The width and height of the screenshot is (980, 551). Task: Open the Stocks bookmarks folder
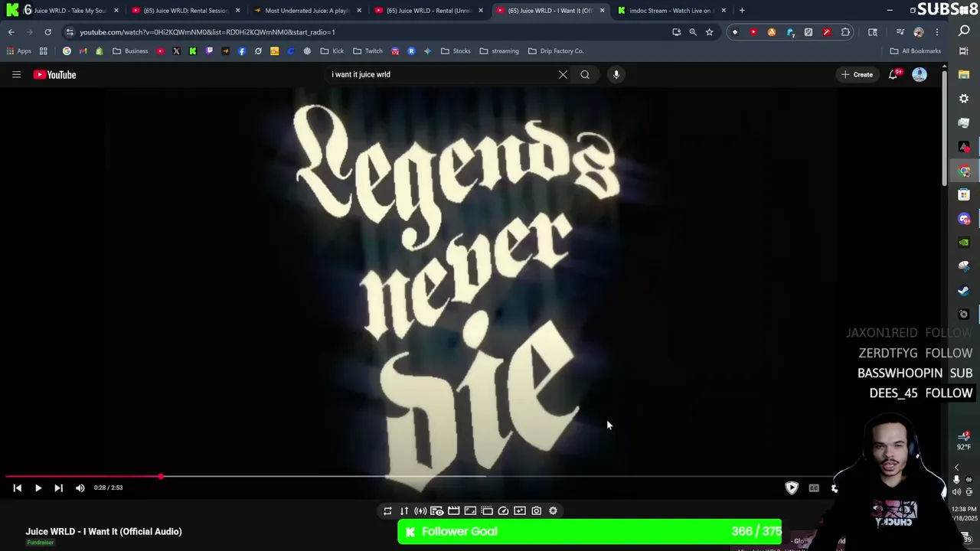(x=456, y=51)
